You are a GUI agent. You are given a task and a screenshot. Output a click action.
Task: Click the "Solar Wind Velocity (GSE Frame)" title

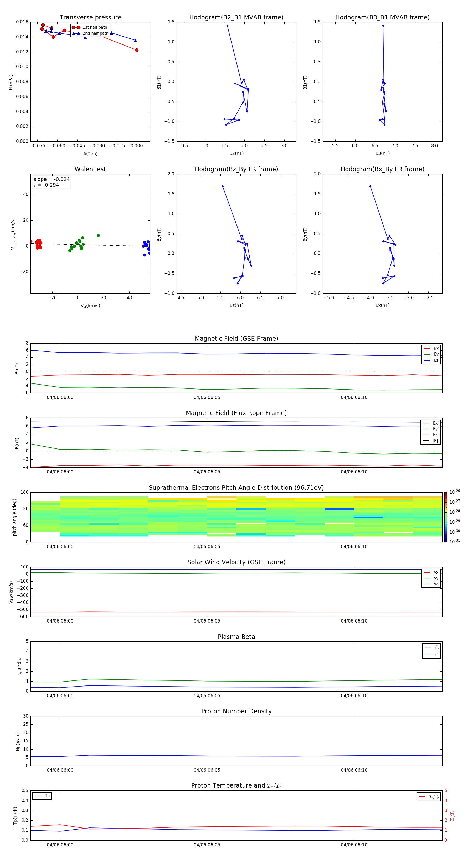pyautogui.click(x=236, y=562)
